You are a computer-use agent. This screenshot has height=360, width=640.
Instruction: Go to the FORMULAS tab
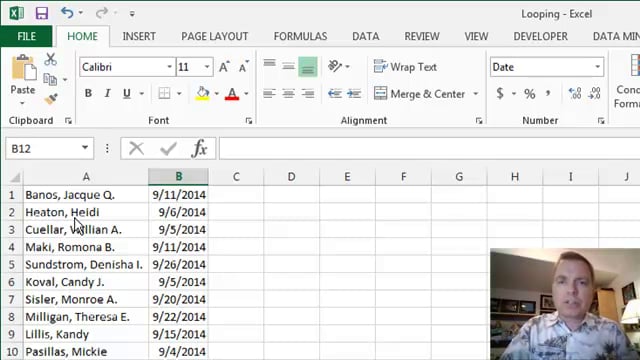tap(300, 36)
